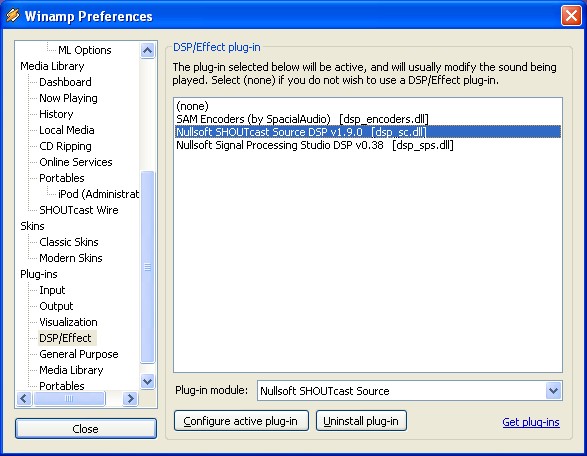Open Online Services preferences

pyautogui.click(x=76, y=162)
